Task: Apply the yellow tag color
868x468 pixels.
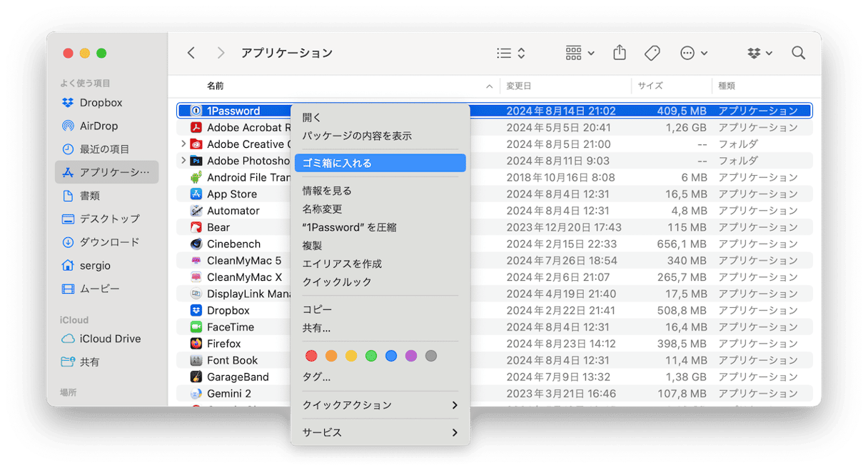Action: [x=351, y=356]
